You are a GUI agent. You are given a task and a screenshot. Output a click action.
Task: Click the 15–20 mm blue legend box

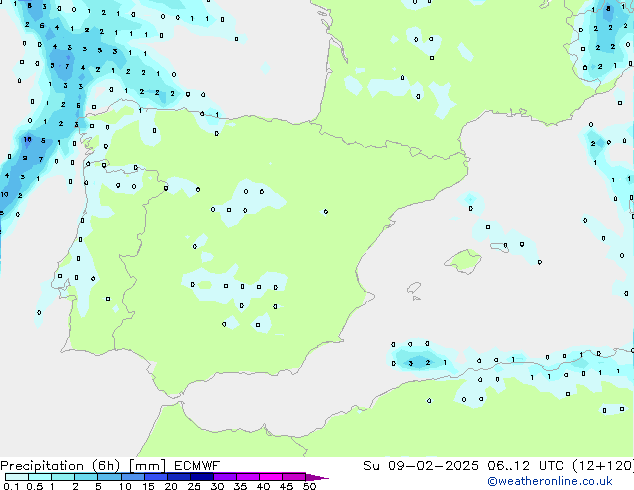(x=155, y=477)
